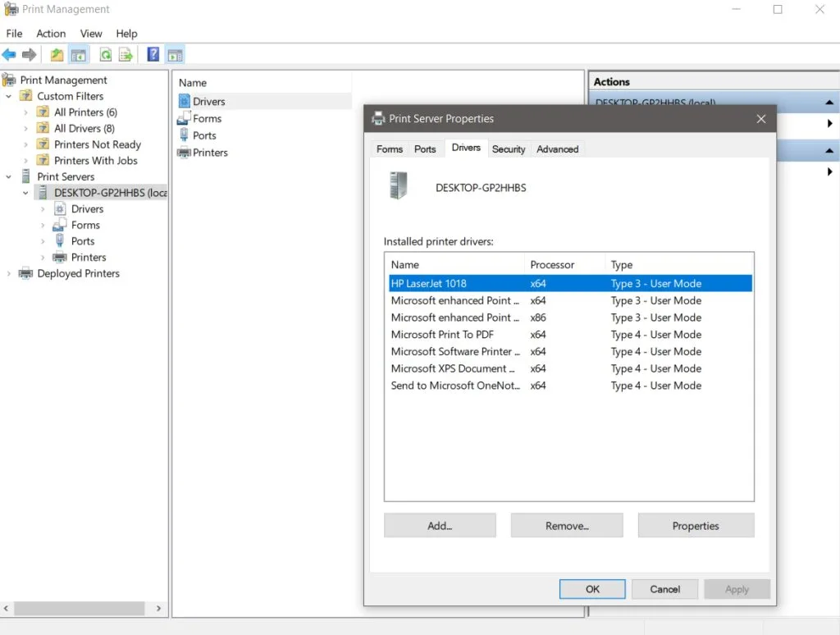Confirm the dialog with OK
Image resolution: width=840 pixels, height=635 pixels.
[x=592, y=589]
